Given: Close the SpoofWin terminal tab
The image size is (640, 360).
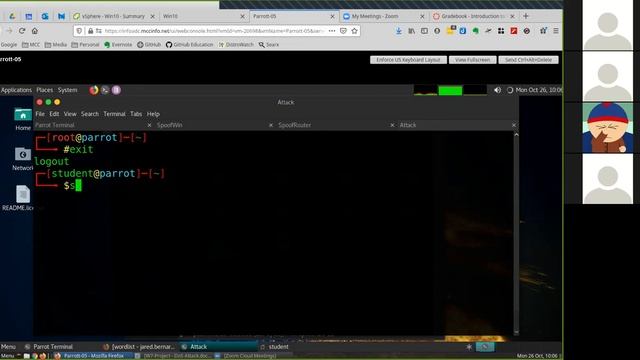Looking at the screenshot, I should (x=271, y=125).
